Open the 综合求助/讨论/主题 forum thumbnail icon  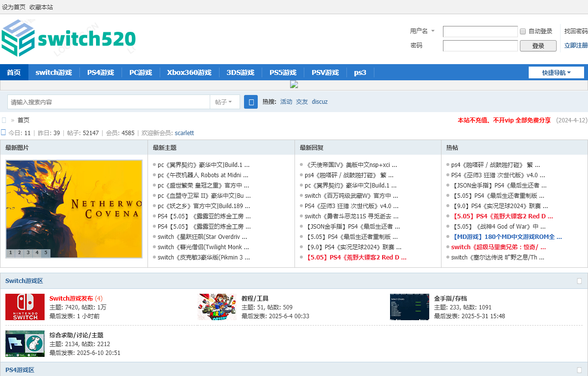click(25, 344)
